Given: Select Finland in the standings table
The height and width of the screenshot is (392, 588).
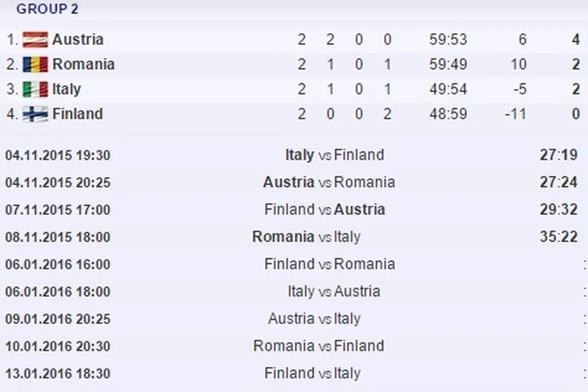Looking at the screenshot, I should point(77,114).
